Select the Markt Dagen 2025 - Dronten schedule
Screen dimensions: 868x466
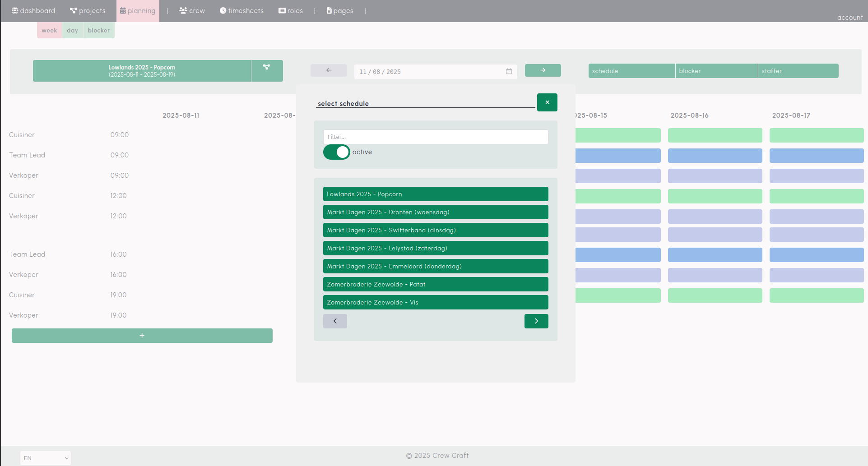click(x=435, y=212)
